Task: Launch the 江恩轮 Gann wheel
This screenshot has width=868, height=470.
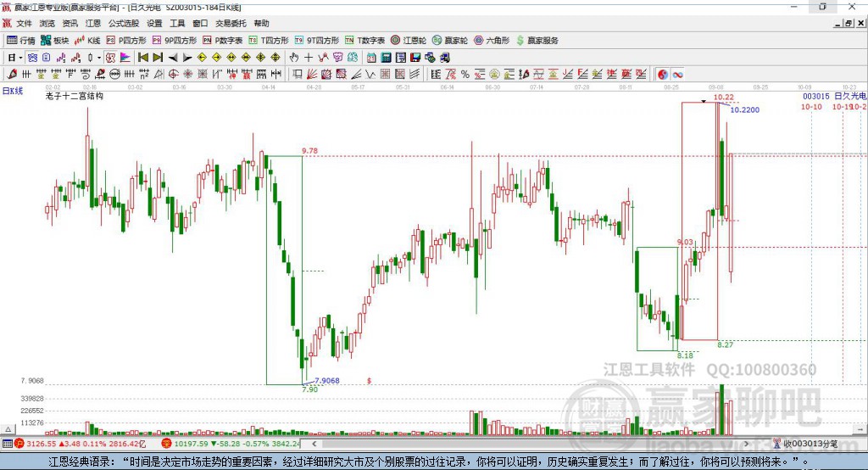Action: pyautogui.click(x=409, y=41)
